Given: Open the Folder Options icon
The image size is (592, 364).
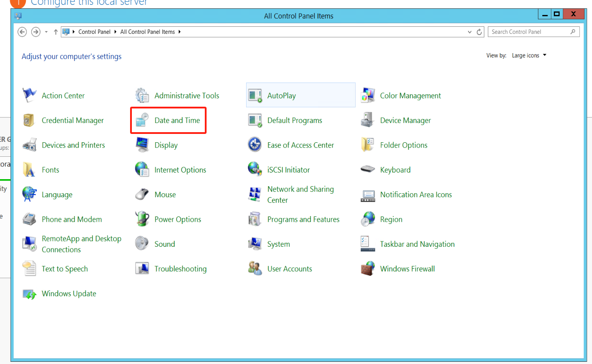Looking at the screenshot, I should tap(368, 145).
